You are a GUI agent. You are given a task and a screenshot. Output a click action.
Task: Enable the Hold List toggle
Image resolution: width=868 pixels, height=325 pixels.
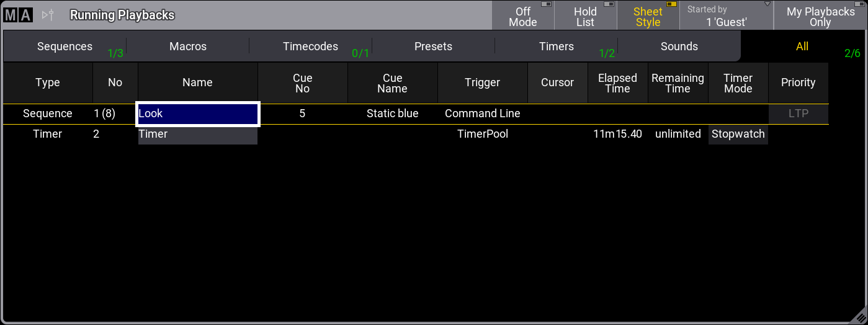[585, 16]
